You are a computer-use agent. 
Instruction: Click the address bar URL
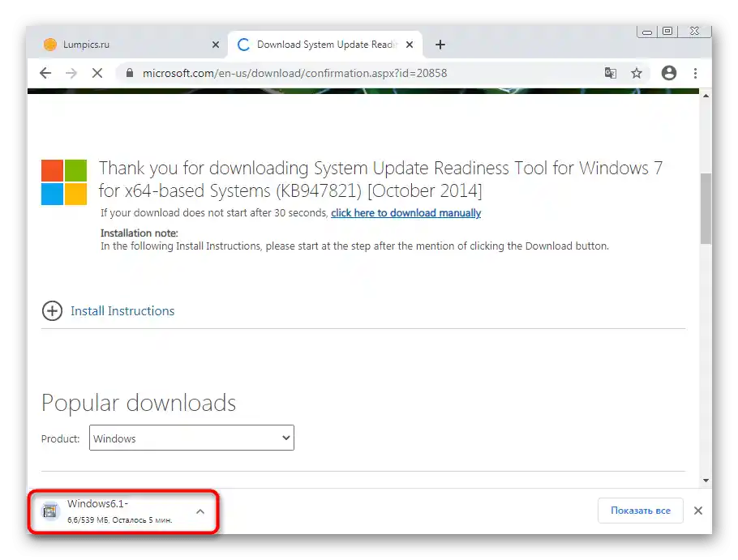(294, 74)
